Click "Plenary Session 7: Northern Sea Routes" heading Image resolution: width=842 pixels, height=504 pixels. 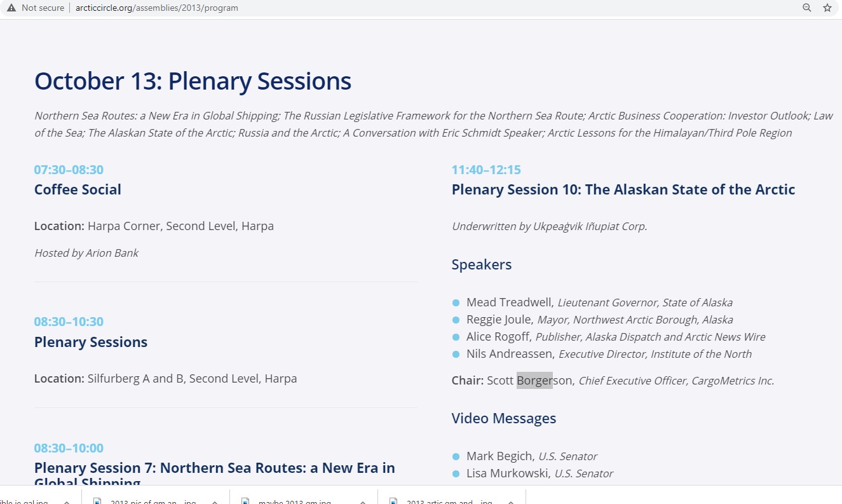(214, 468)
